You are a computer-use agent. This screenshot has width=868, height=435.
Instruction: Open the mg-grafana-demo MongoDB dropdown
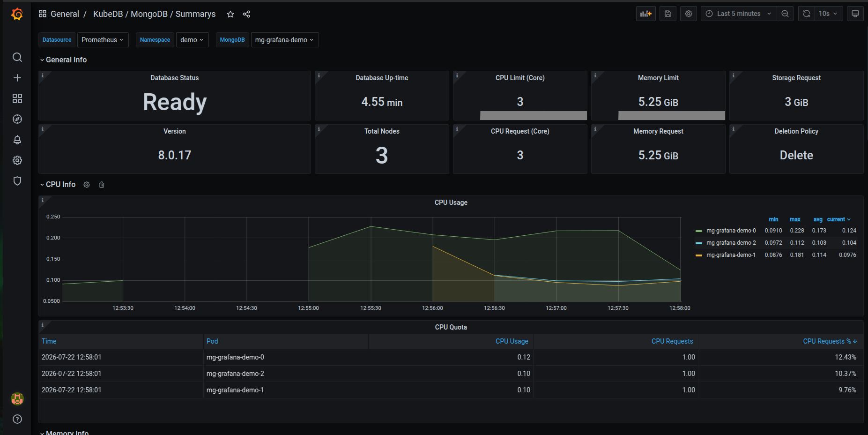[285, 40]
